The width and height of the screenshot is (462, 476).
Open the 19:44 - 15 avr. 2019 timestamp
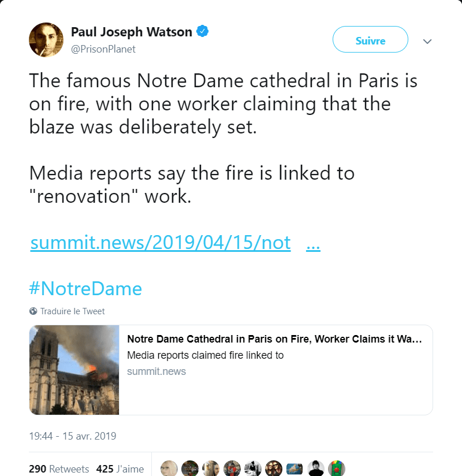[73, 436]
